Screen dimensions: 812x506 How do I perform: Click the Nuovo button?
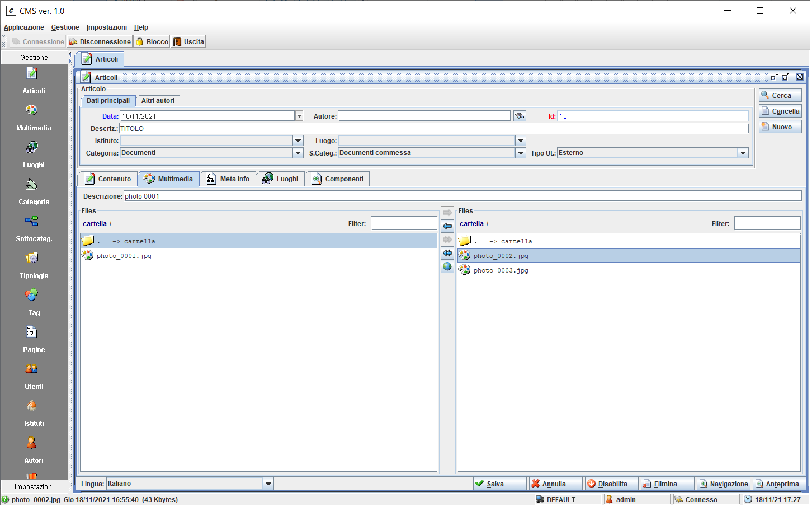click(x=780, y=127)
